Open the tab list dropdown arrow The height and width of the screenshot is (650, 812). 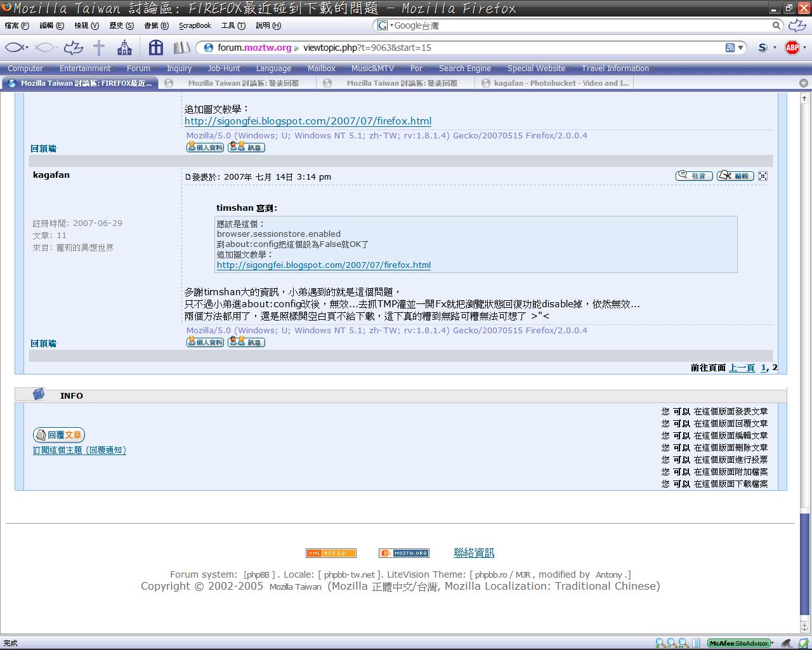coord(804,83)
